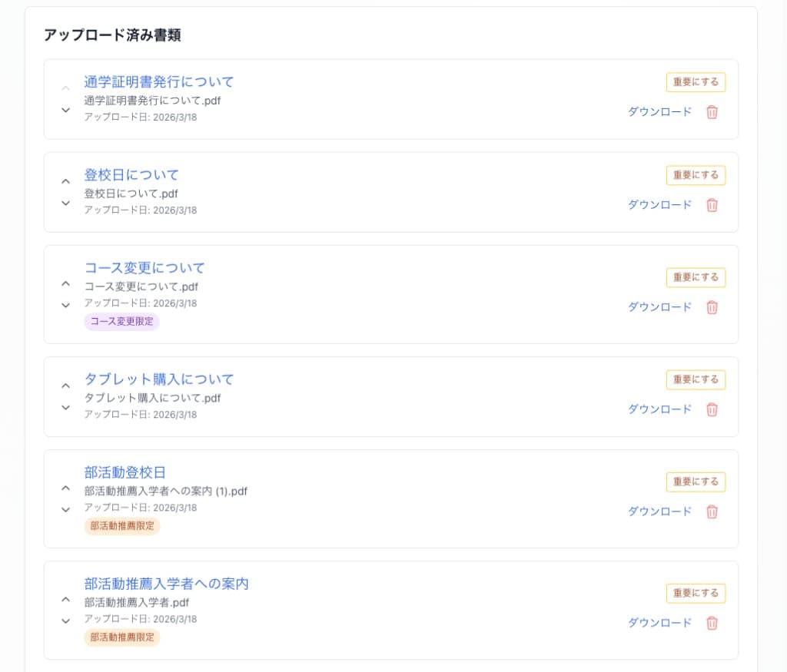Click the 部活動推薦限定 tag on 部活動登校日
The height and width of the screenshot is (672, 787).
pyautogui.click(x=121, y=526)
